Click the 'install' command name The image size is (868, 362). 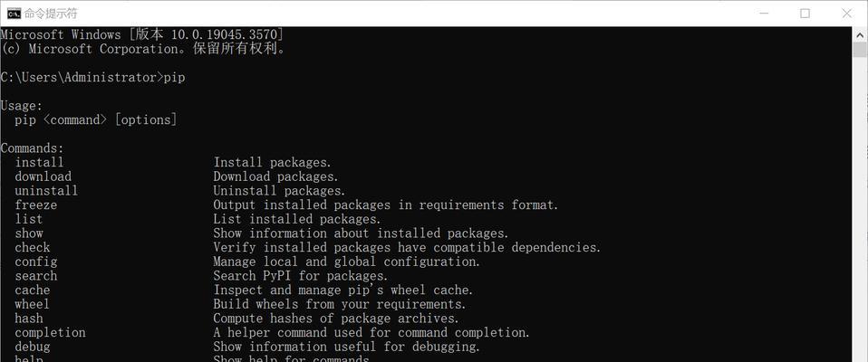tap(39, 163)
